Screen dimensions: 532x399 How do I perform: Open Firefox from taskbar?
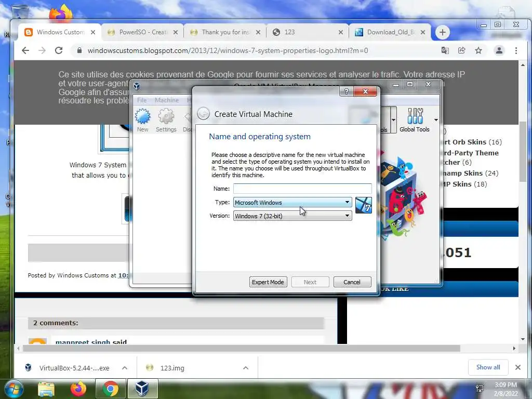pyautogui.click(x=78, y=389)
